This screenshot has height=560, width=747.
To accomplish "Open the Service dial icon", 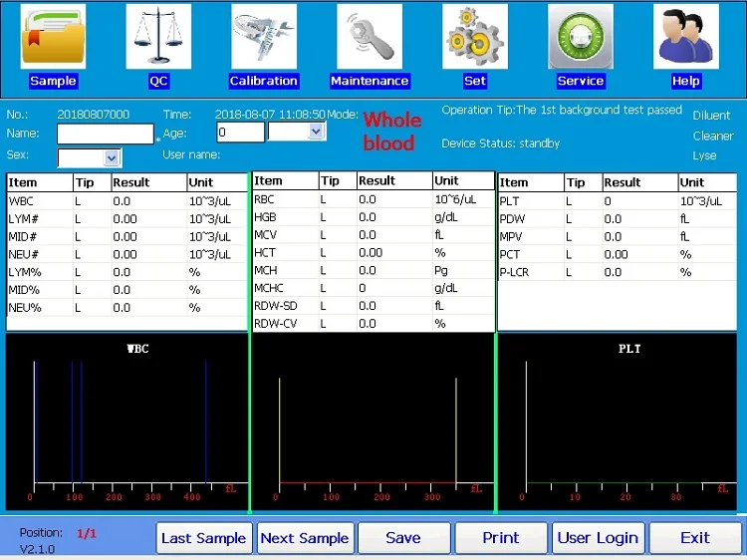I will (x=581, y=37).
